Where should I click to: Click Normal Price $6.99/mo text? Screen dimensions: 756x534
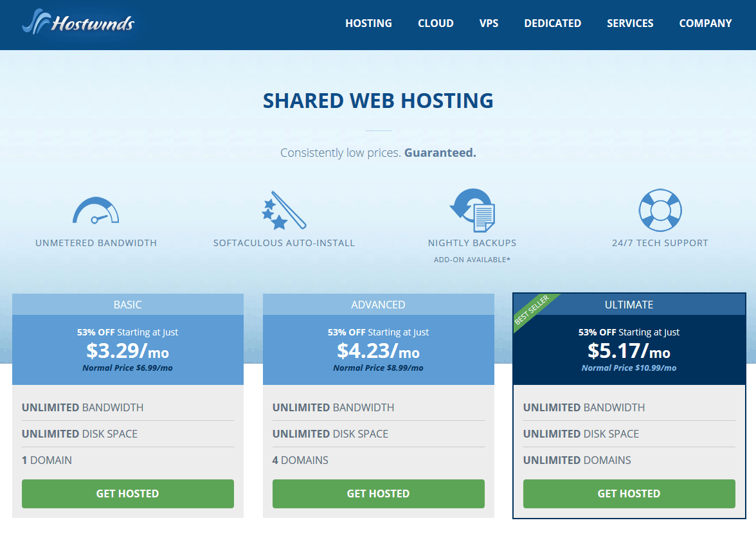tap(128, 368)
